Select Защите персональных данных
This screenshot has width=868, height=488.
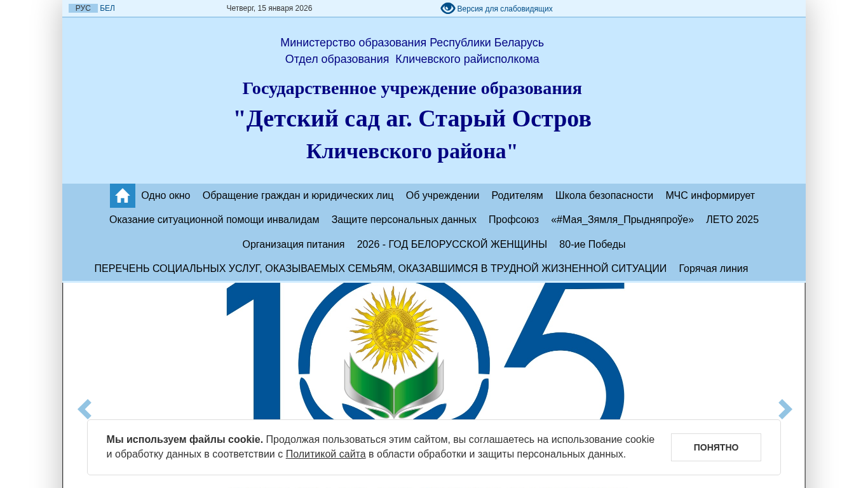(404, 220)
